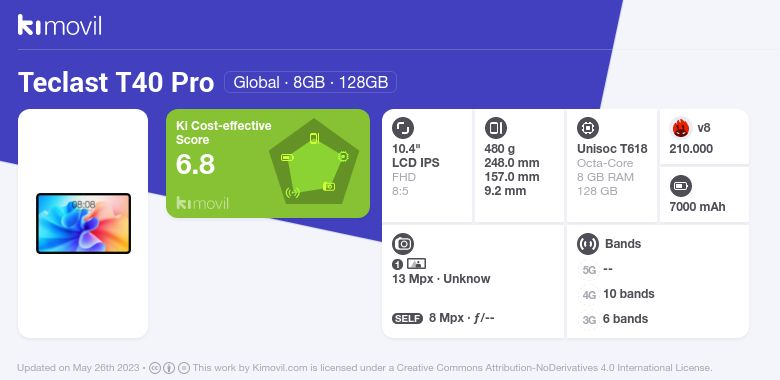Viewport: 780px width, 380px height.
Task: Click the FHD resolution text
Action: point(404,177)
